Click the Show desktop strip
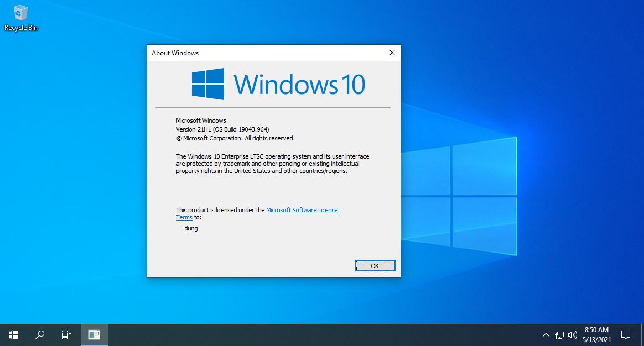Viewport: 644px width, 346px height. 642,335
